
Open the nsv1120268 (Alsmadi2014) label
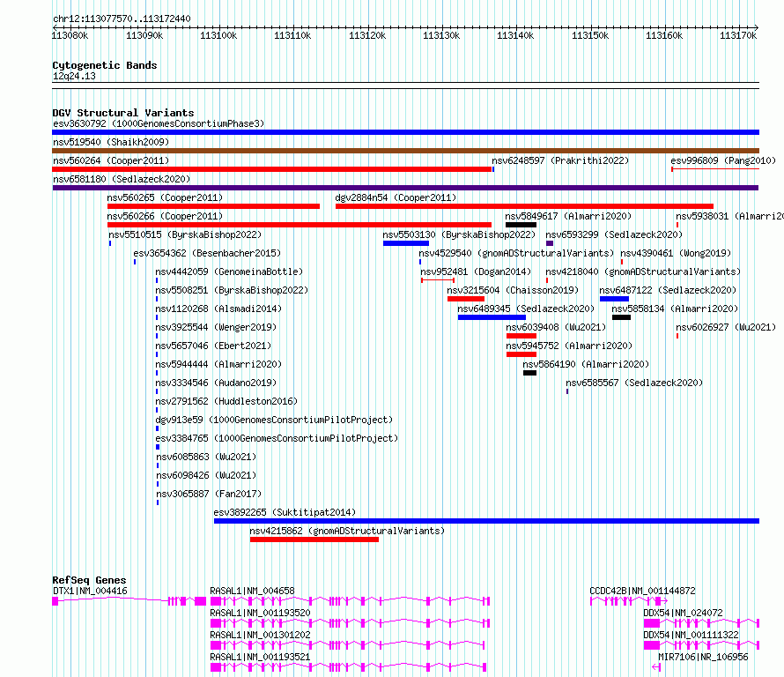pos(218,309)
